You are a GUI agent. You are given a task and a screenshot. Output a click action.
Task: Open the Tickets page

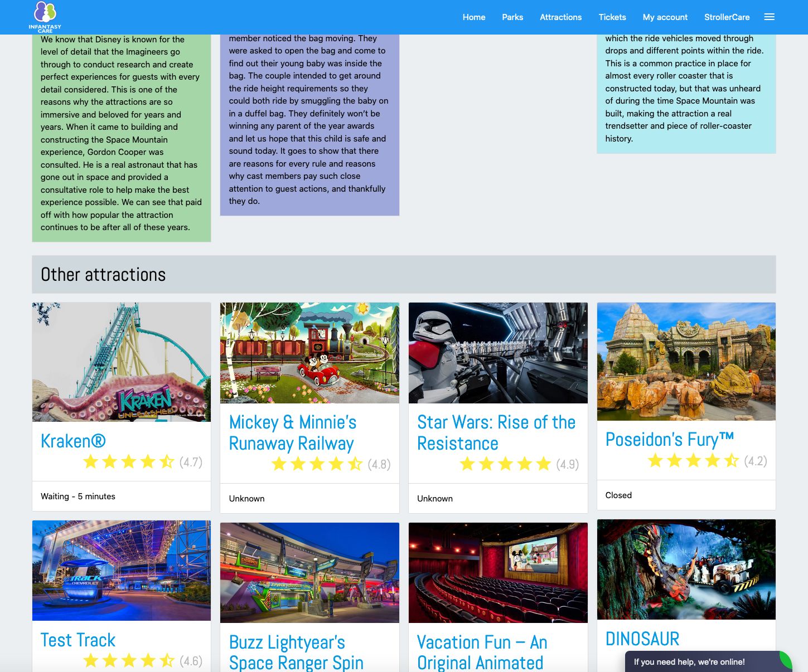click(x=612, y=17)
